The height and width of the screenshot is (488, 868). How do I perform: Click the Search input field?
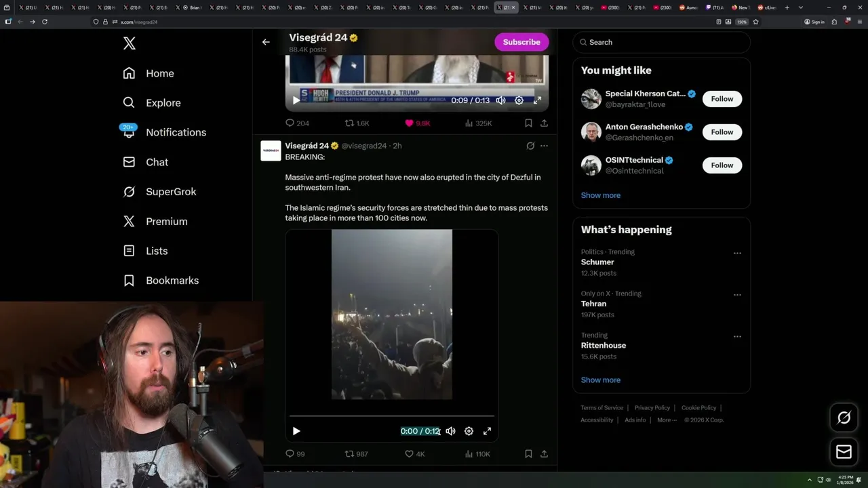click(x=661, y=42)
